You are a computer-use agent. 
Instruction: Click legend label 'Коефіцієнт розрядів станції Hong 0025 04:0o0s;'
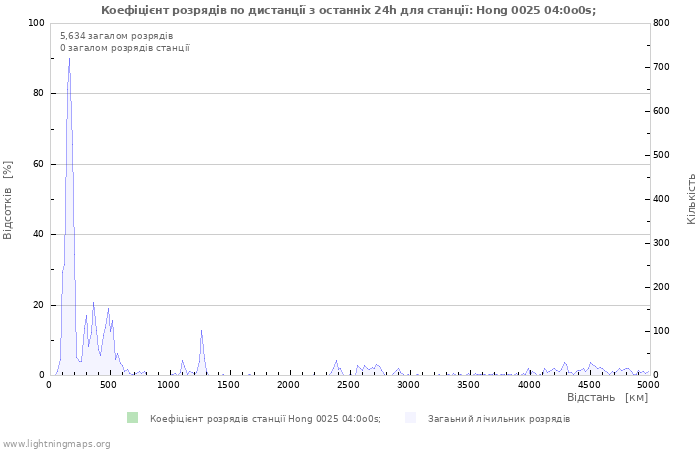(x=265, y=419)
